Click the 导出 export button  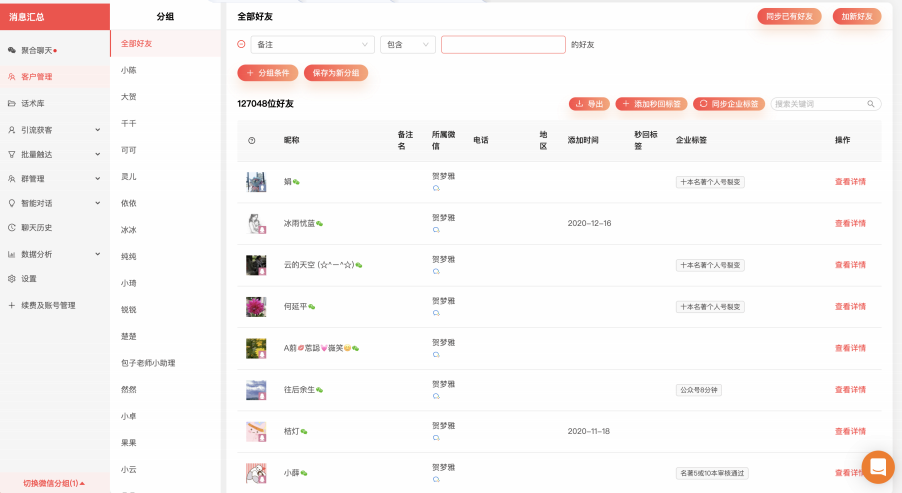(x=589, y=104)
